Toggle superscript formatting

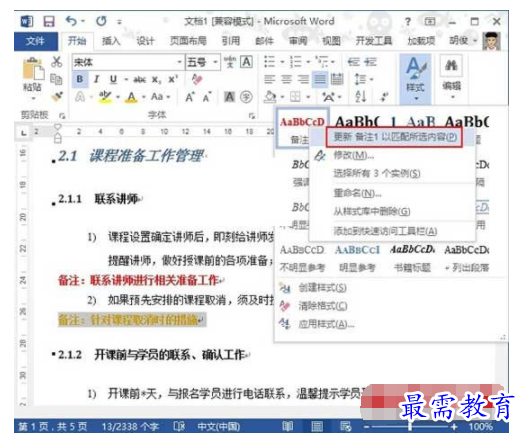click(173, 79)
